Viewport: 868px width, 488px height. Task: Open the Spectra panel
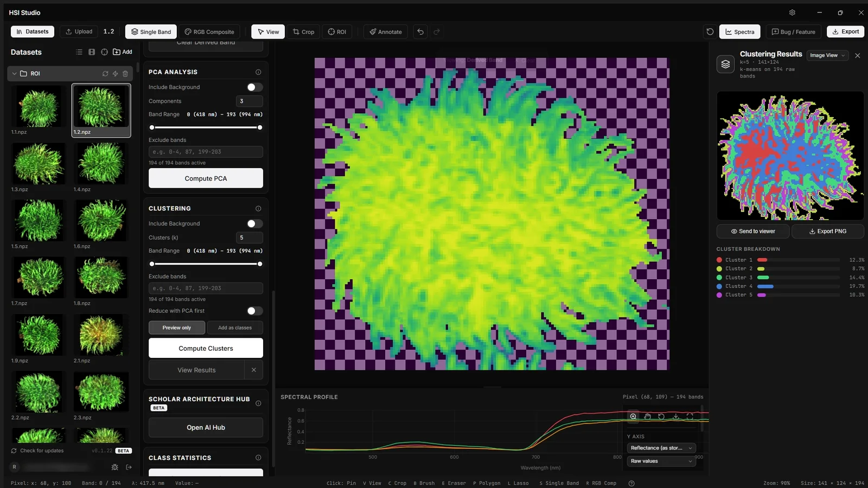[740, 31]
